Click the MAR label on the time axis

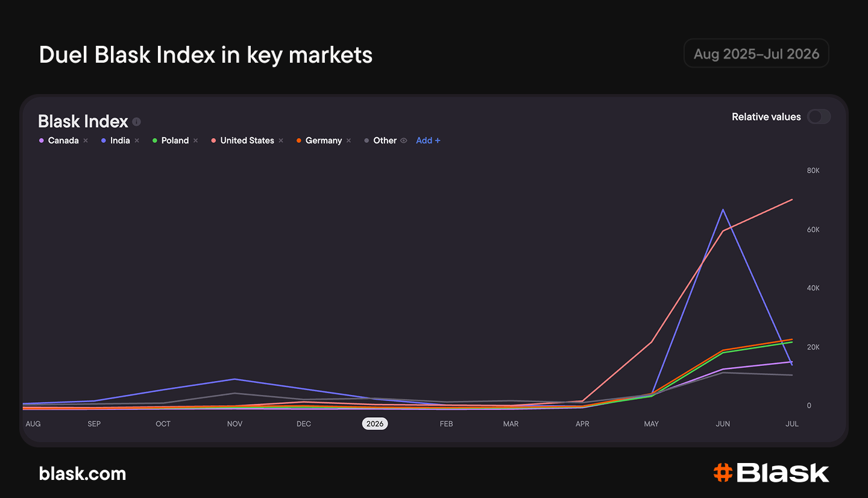click(x=511, y=424)
